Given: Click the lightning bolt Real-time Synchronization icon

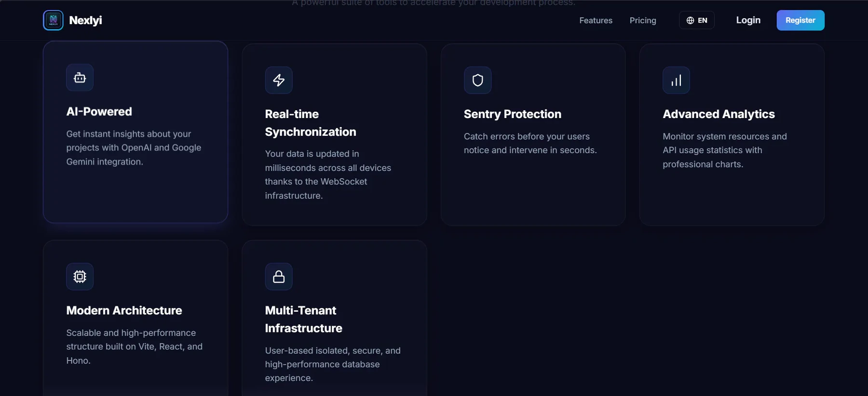Looking at the screenshot, I should pyautogui.click(x=279, y=80).
